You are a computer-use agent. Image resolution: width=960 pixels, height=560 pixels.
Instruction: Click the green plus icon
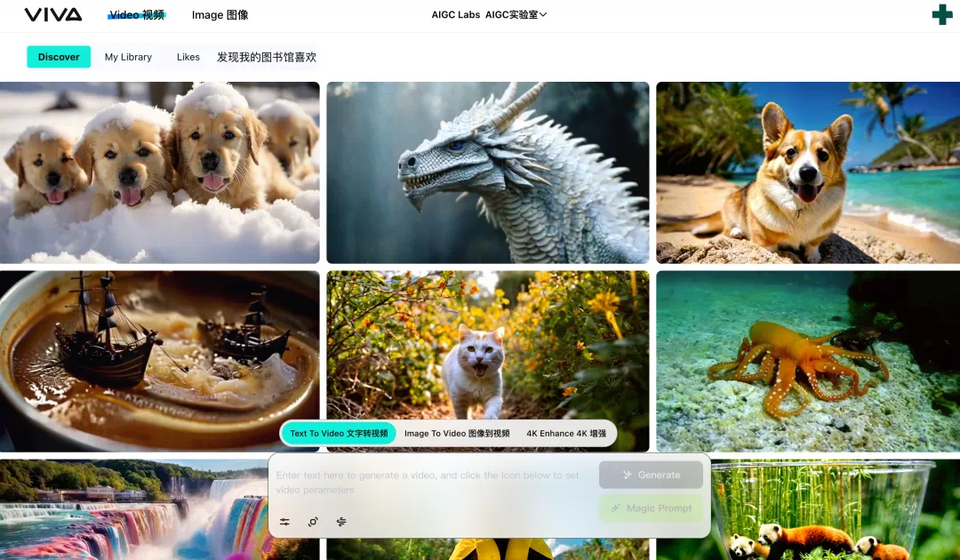pos(941,15)
